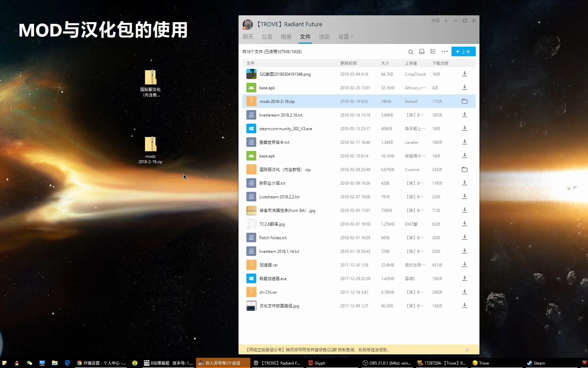
Task: Open OBS 21.0.1 from the taskbar
Action: pyautogui.click(x=387, y=363)
